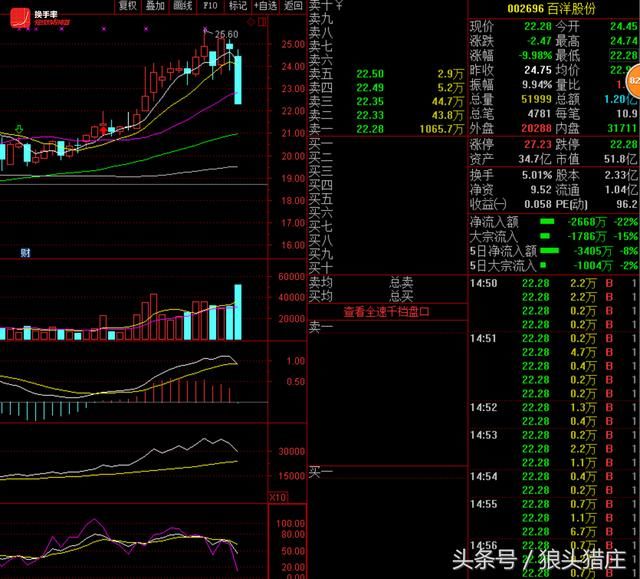Viewport: 640px width, 579px height.
Task: Click the 25.60 high price label
Action: tap(227, 35)
